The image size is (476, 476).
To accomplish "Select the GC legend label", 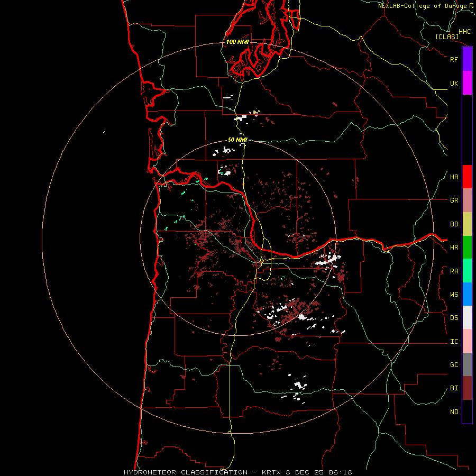I will 454,365.
